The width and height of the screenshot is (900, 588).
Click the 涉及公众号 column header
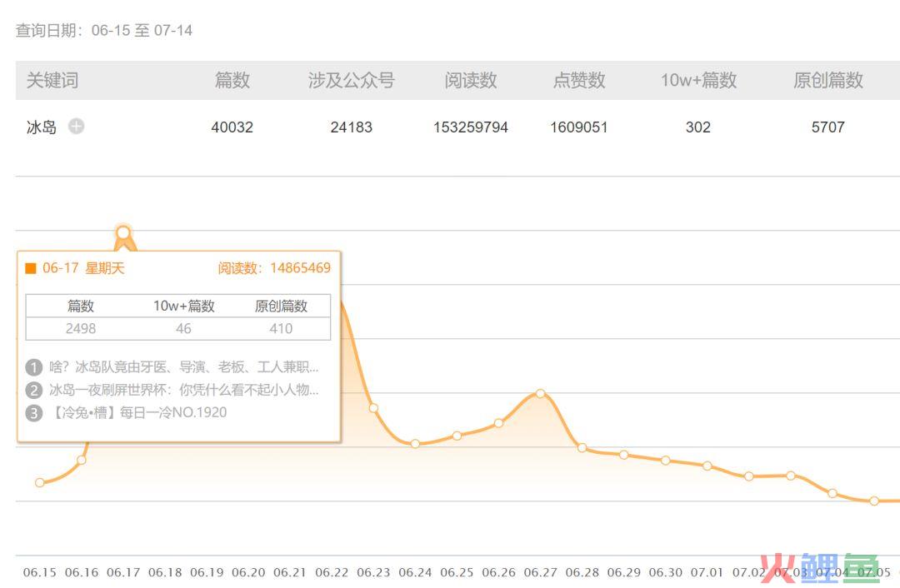(352, 80)
